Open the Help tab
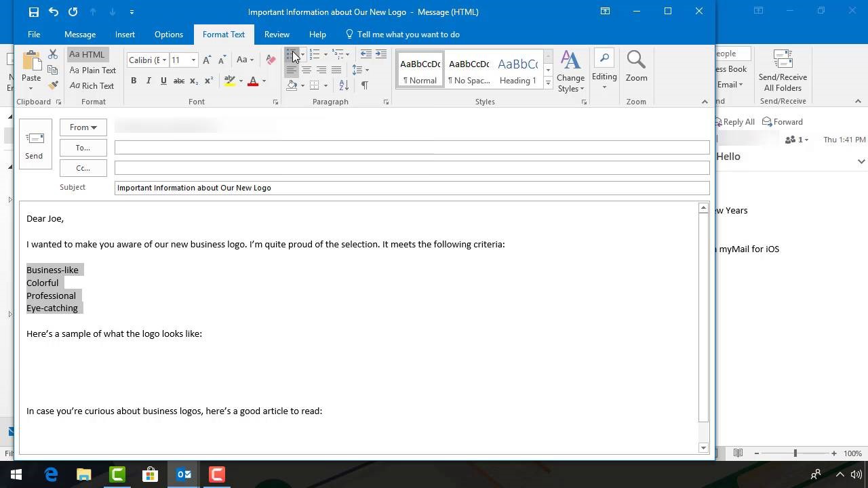The image size is (868, 488). 317,34
